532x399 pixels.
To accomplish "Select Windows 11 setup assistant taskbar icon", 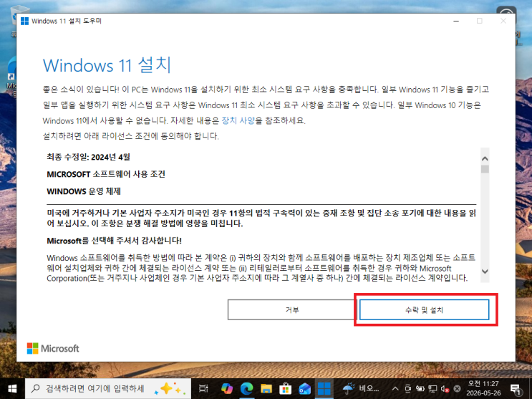I will tap(324, 388).
